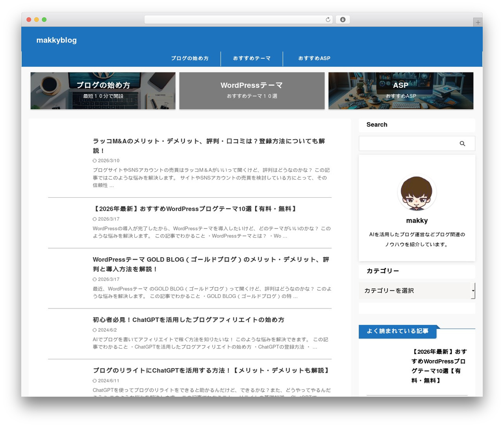Open the GOLD BLOG article title
This screenshot has width=504, height=427.
pyautogui.click(x=211, y=264)
